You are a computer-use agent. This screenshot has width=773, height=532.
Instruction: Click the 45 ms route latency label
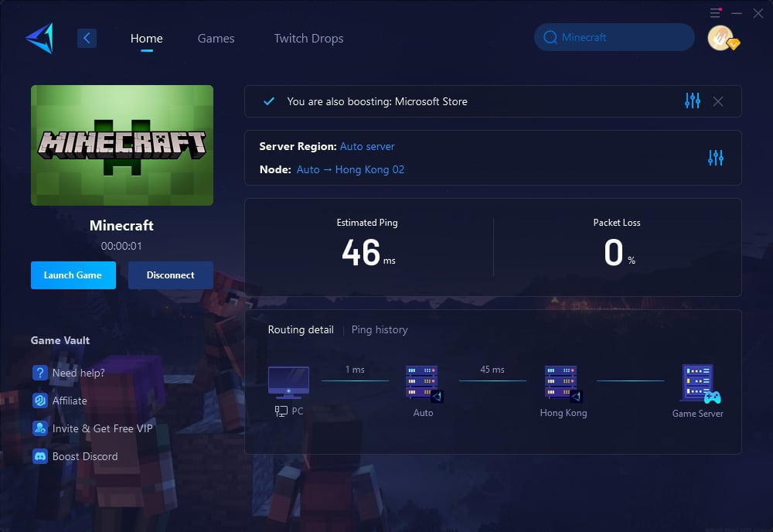click(x=492, y=370)
